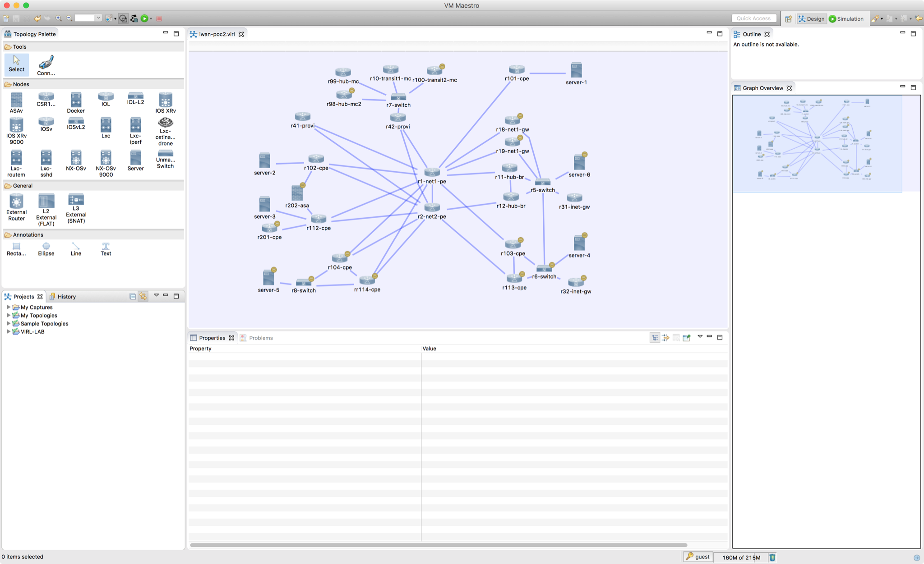Click the garbage collector trash icon
The height and width of the screenshot is (564, 924).
tap(772, 557)
